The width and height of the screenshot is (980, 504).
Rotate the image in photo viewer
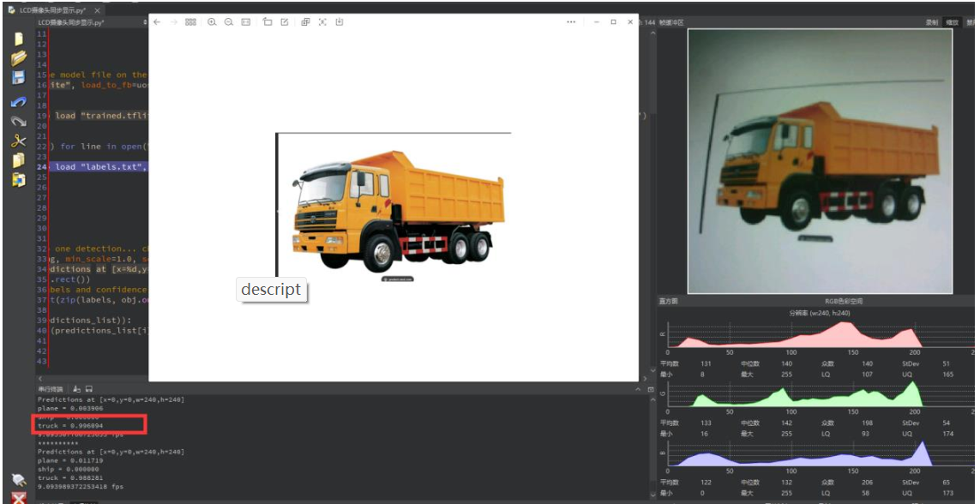point(267,22)
